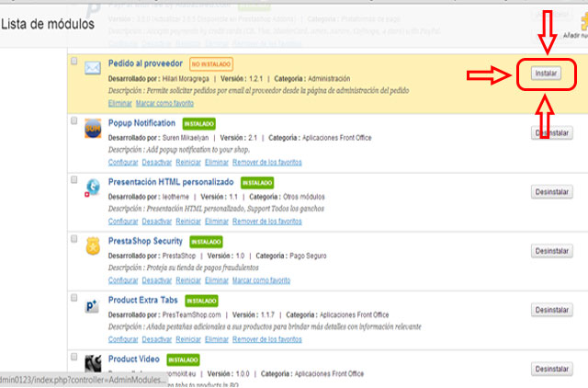The height and width of the screenshot is (388, 588).
Task: Click INSTALADO badge beside PrestaShop Security
Action: (x=206, y=242)
